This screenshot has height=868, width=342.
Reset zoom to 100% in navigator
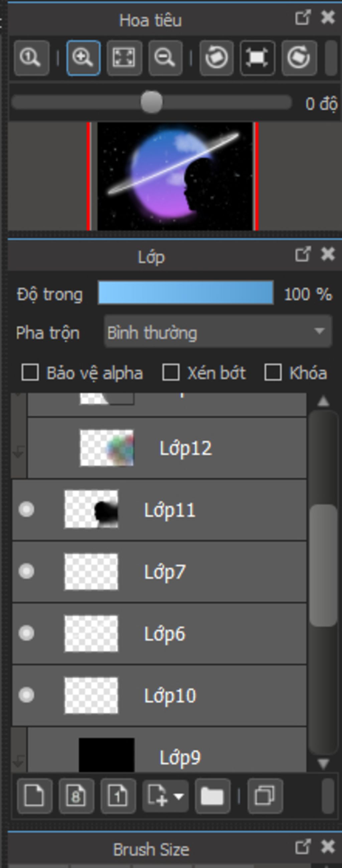[31, 58]
